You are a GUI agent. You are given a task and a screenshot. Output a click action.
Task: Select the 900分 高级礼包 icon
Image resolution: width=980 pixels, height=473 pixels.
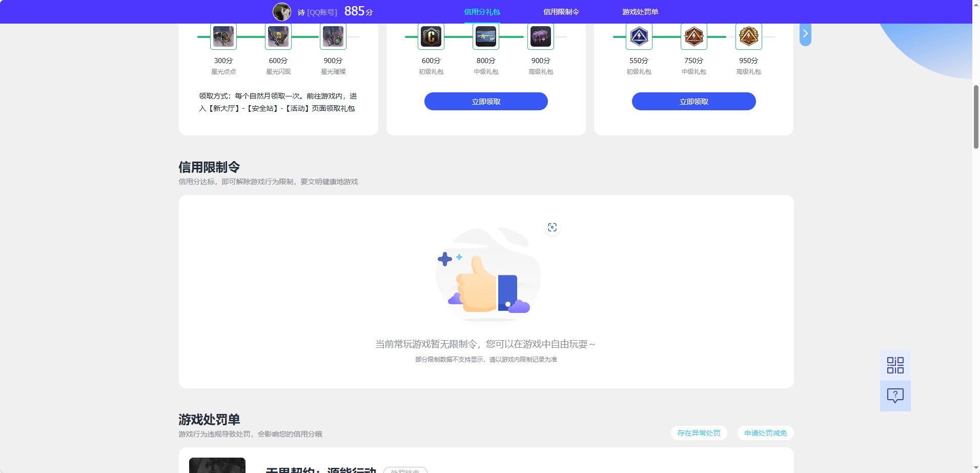click(541, 36)
